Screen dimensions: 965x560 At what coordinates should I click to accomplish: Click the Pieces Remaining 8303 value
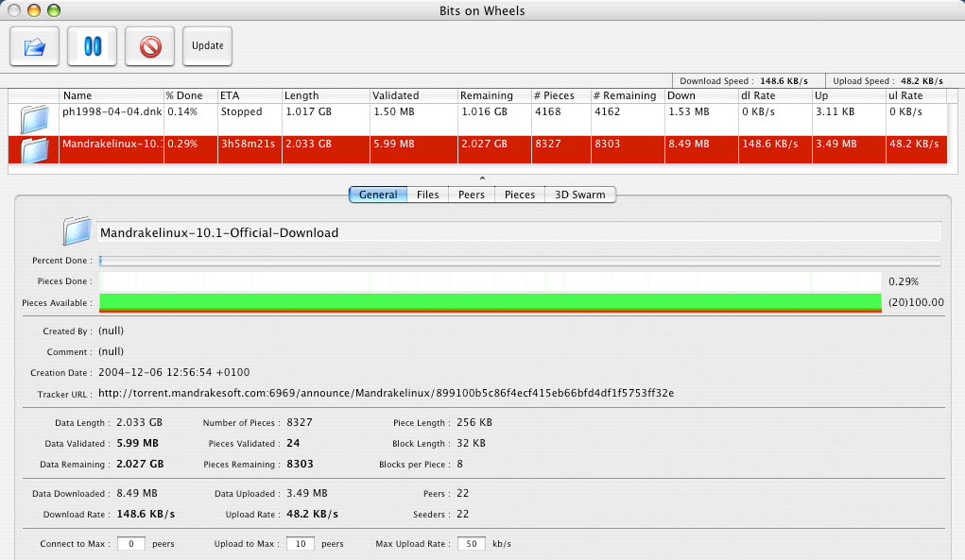click(300, 464)
